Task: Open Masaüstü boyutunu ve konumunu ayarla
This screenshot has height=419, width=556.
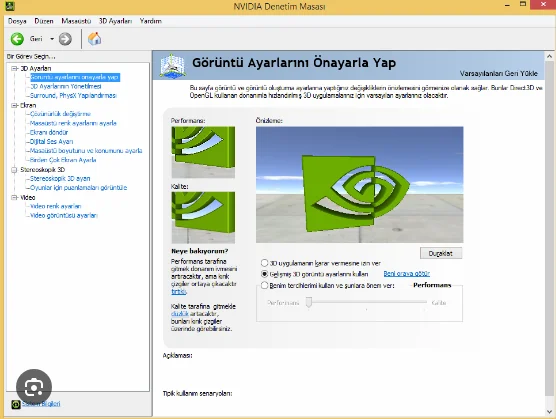Action: pos(86,151)
